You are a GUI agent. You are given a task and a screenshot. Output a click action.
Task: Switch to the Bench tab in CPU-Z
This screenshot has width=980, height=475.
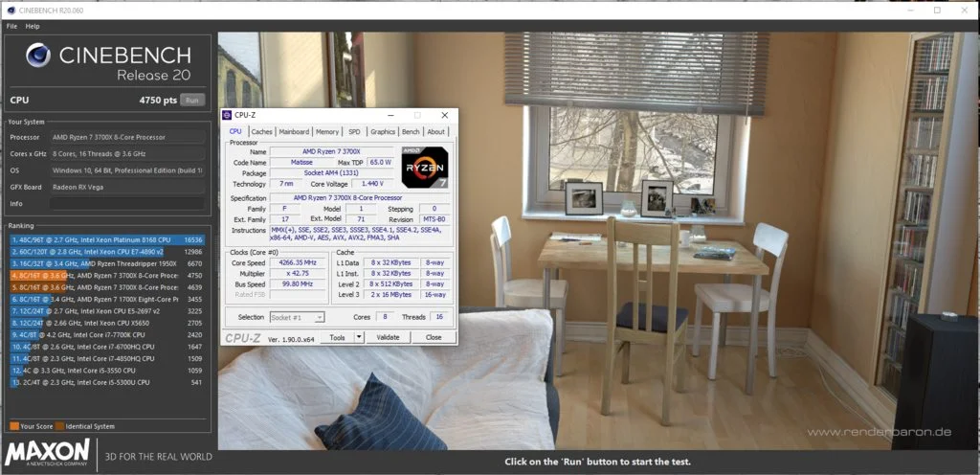411,132
